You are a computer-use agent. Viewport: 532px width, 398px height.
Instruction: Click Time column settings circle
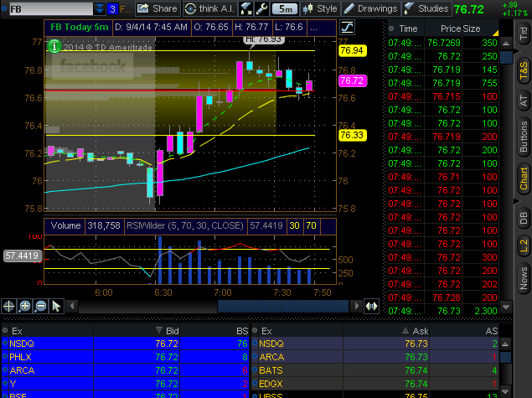point(391,28)
